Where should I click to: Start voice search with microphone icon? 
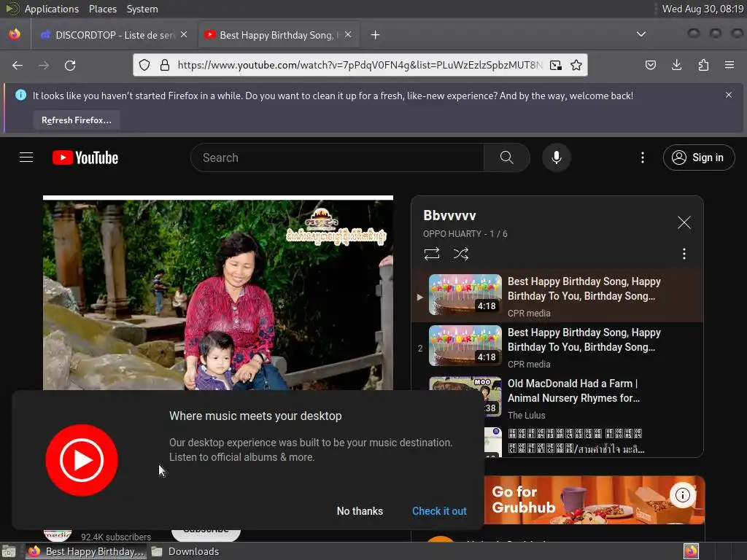point(556,157)
